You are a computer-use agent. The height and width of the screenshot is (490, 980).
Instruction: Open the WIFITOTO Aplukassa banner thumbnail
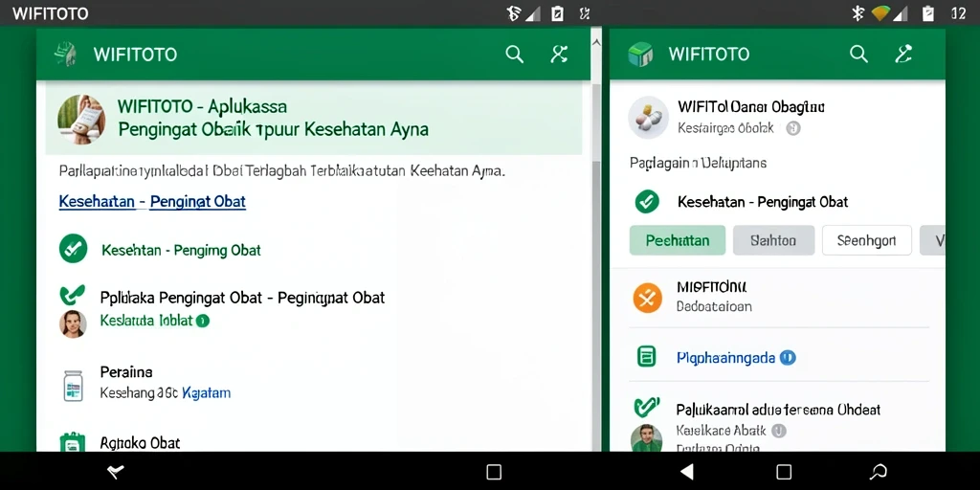click(x=81, y=120)
